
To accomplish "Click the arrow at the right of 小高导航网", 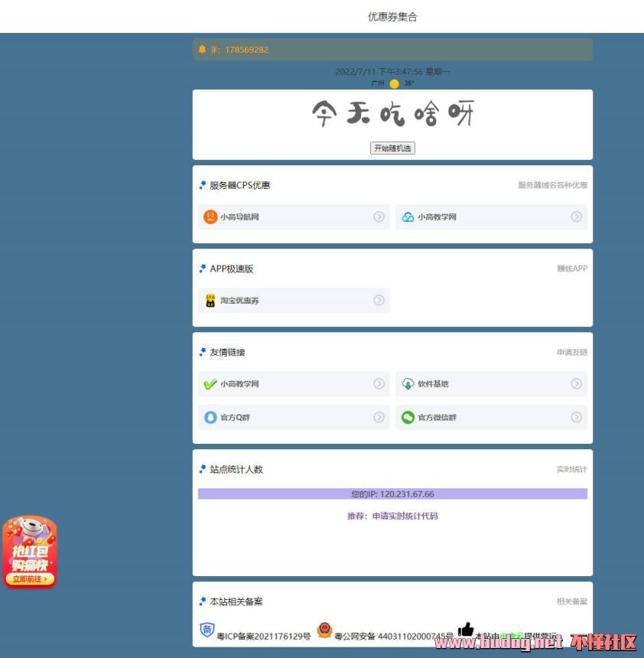I will (379, 217).
